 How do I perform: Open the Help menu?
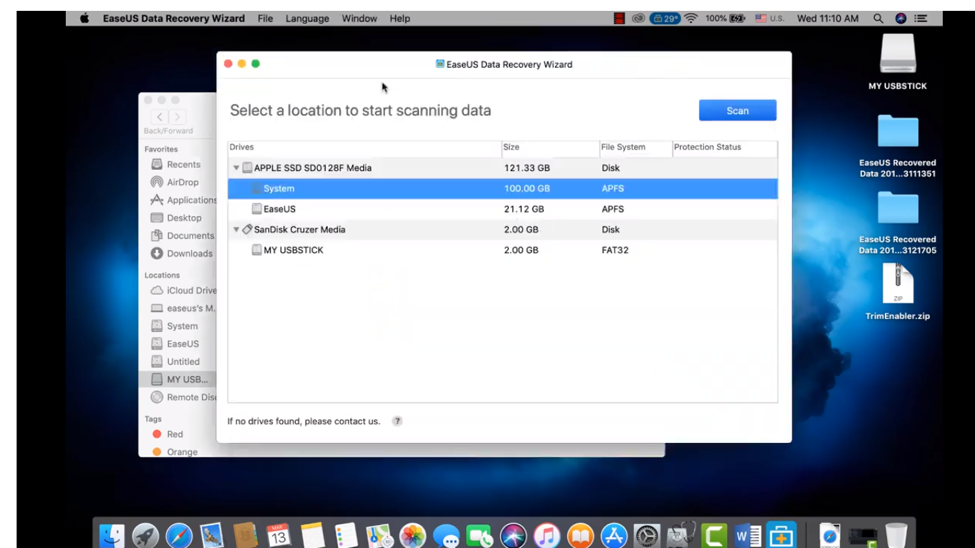[x=400, y=18]
